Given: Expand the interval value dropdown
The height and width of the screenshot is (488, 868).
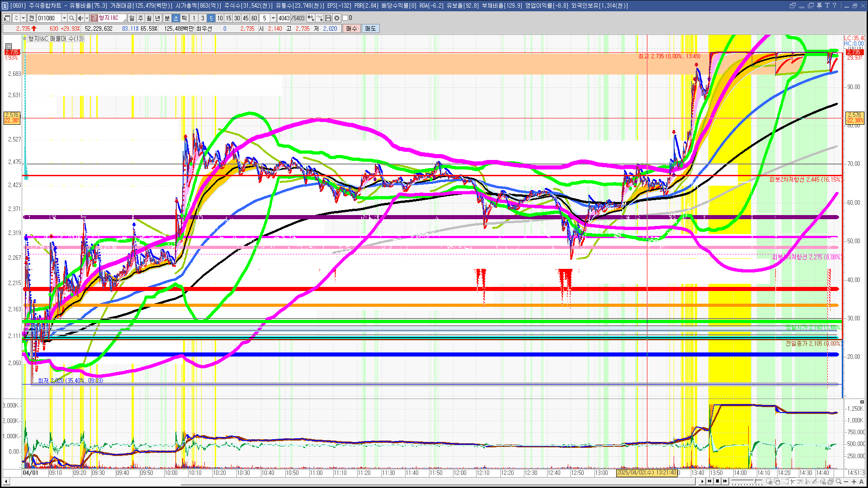Looking at the screenshot, I should [x=273, y=18].
